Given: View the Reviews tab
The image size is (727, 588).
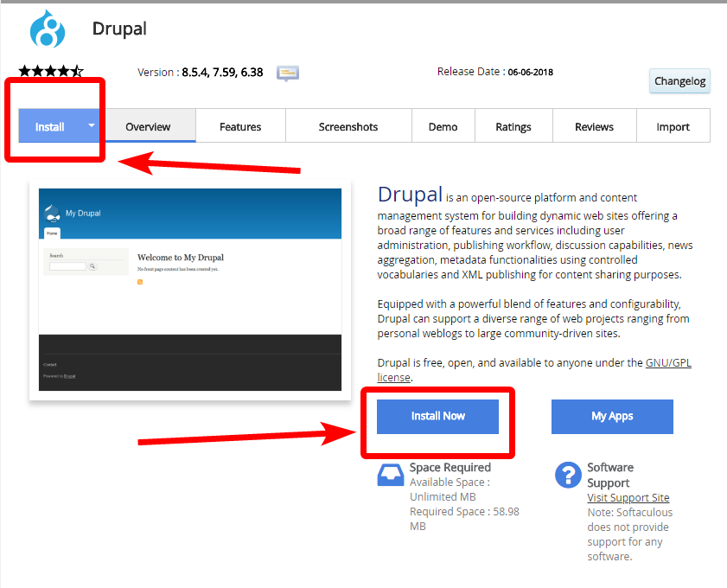Looking at the screenshot, I should pyautogui.click(x=594, y=126).
